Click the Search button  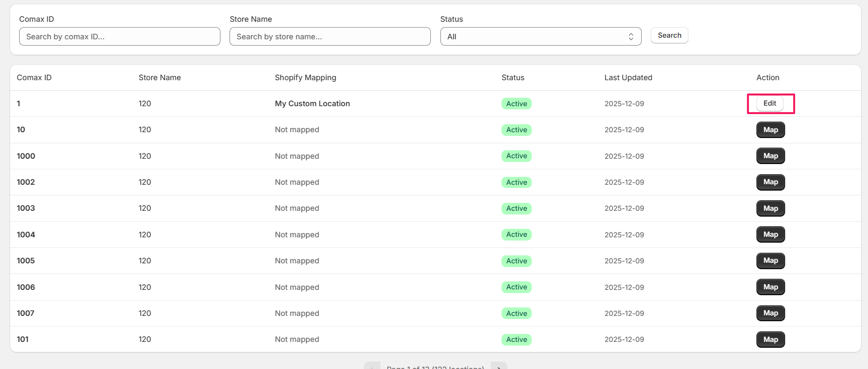(669, 36)
